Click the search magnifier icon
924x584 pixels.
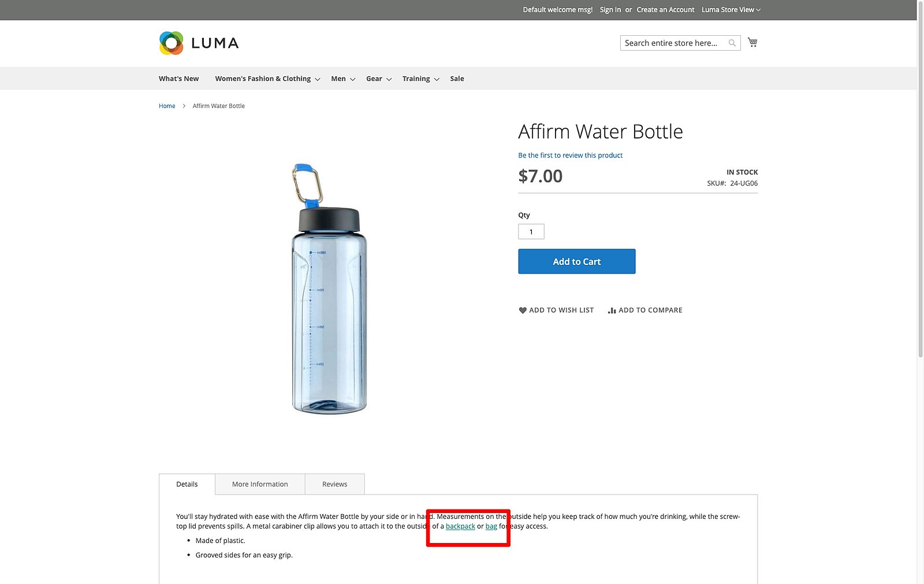click(x=732, y=43)
